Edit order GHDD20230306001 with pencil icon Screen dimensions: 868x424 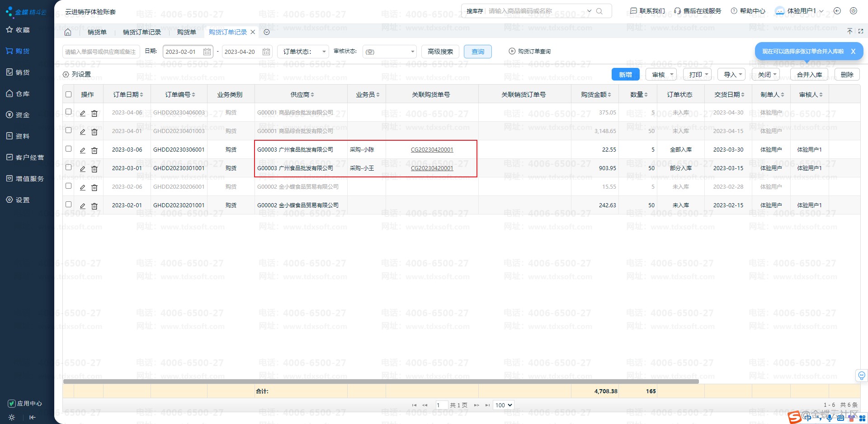pos(83,150)
